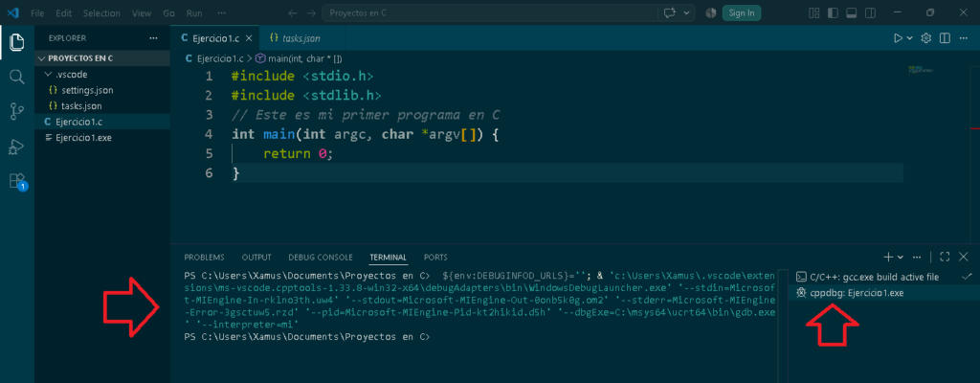
Task: Click the terminal prompt line at bottom
Action: (307, 337)
